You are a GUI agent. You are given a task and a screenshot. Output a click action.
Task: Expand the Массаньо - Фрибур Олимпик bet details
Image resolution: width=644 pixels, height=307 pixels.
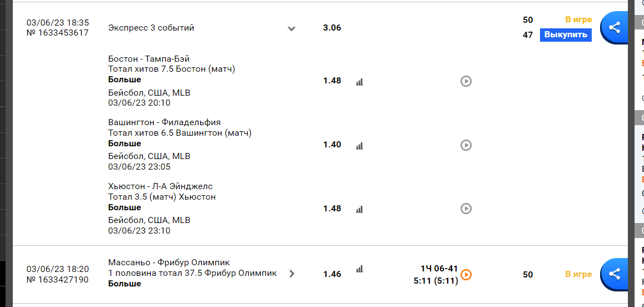(x=291, y=274)
